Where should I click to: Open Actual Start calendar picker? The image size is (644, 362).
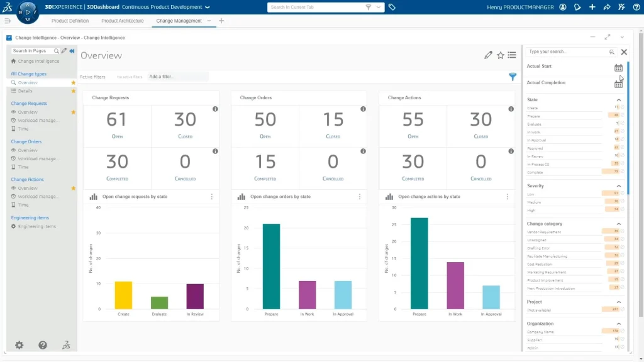coord(618,68)
